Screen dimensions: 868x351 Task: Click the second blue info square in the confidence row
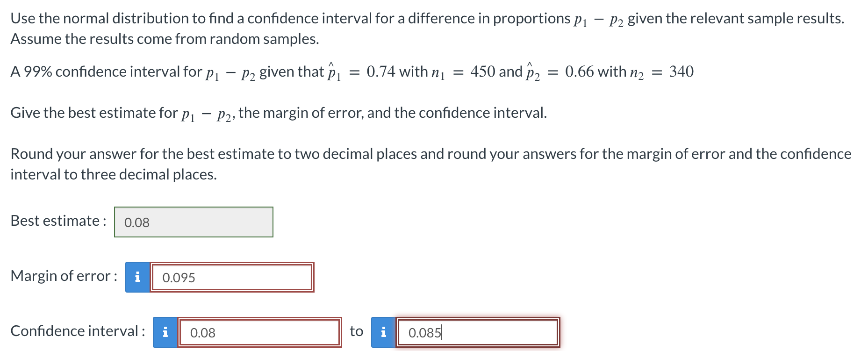[383, 332]
